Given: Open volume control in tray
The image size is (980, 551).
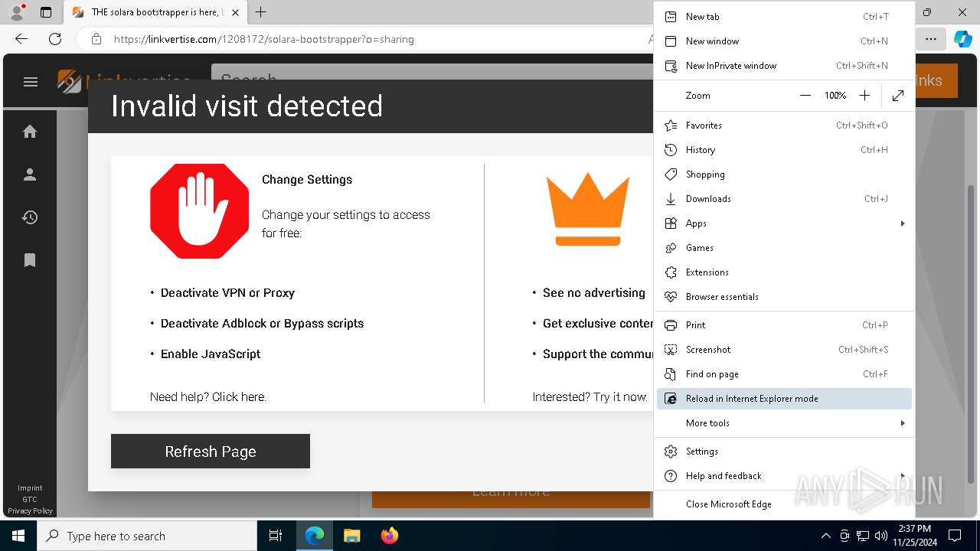Looking at the screenshot, I should 880,536.
